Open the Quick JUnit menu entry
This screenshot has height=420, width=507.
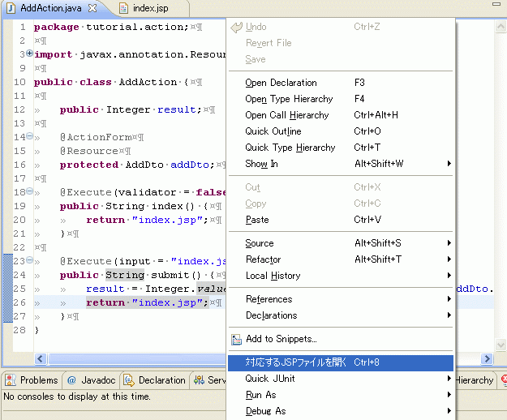[x=341, y=379]
